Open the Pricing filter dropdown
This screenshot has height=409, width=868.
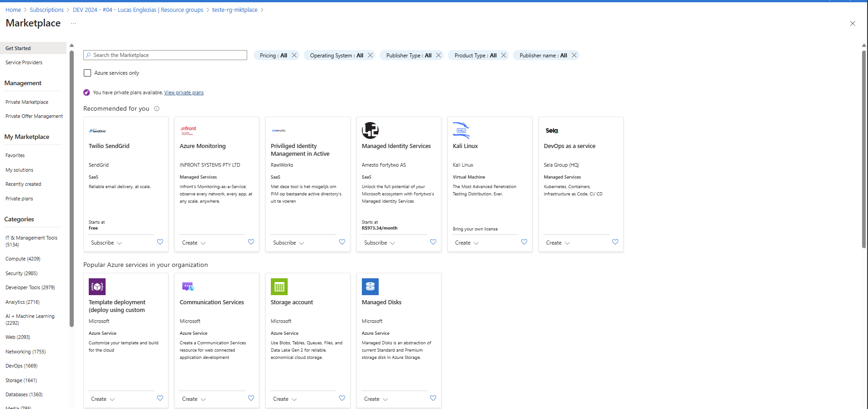273,56
